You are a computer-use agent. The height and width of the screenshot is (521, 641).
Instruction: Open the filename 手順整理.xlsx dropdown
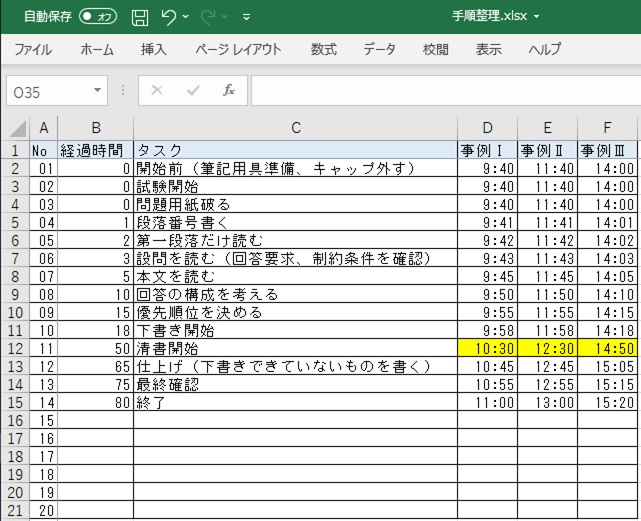(x=536, y=17)
